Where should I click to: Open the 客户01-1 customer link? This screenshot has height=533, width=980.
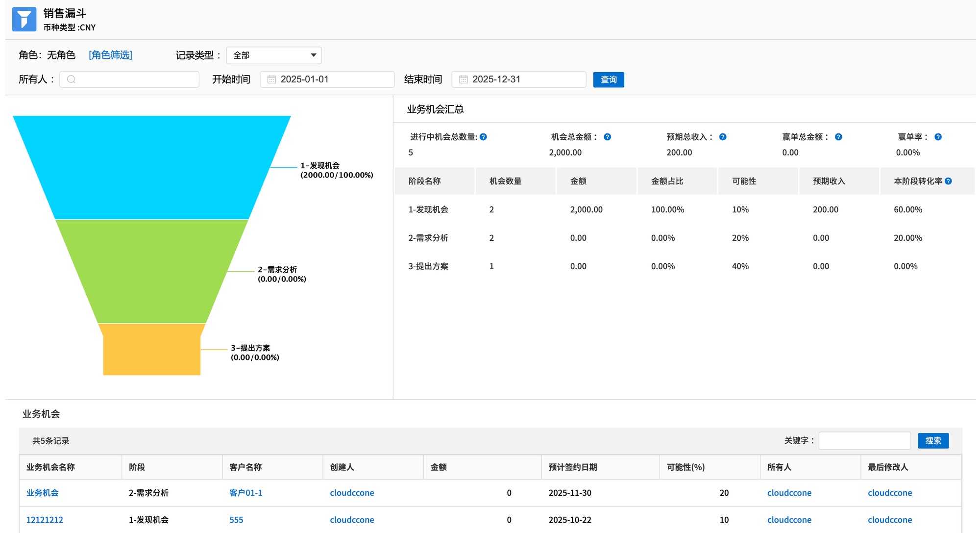245,493
